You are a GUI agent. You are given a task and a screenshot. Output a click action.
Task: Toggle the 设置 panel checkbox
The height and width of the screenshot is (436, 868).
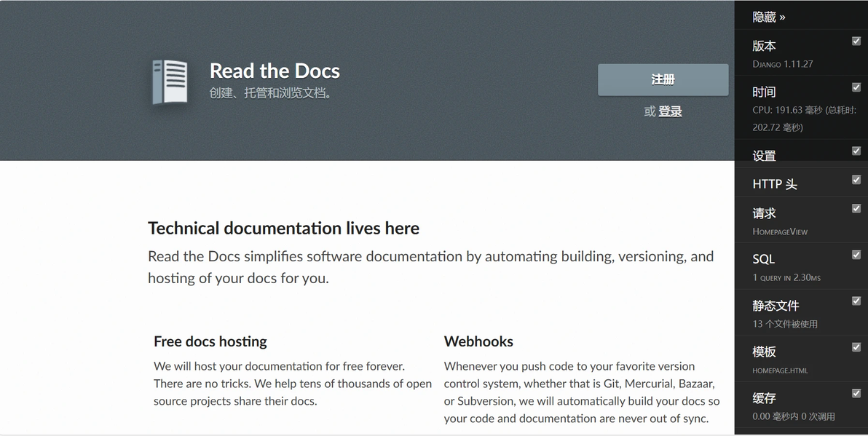click(x=856, y=151)
